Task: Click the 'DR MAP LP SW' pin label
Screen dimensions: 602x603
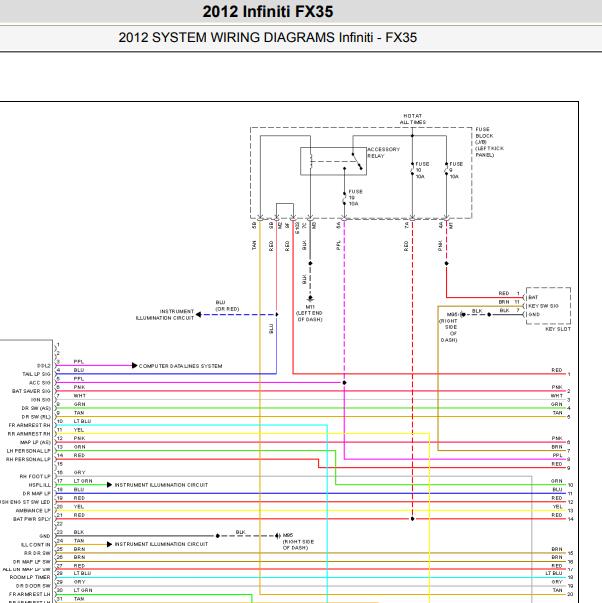Action: pos(32,562)
